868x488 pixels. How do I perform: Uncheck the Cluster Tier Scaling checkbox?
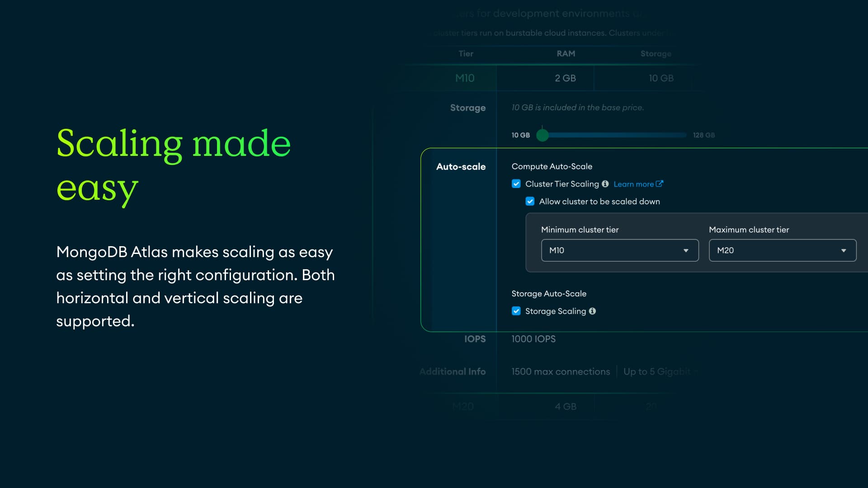516,184
